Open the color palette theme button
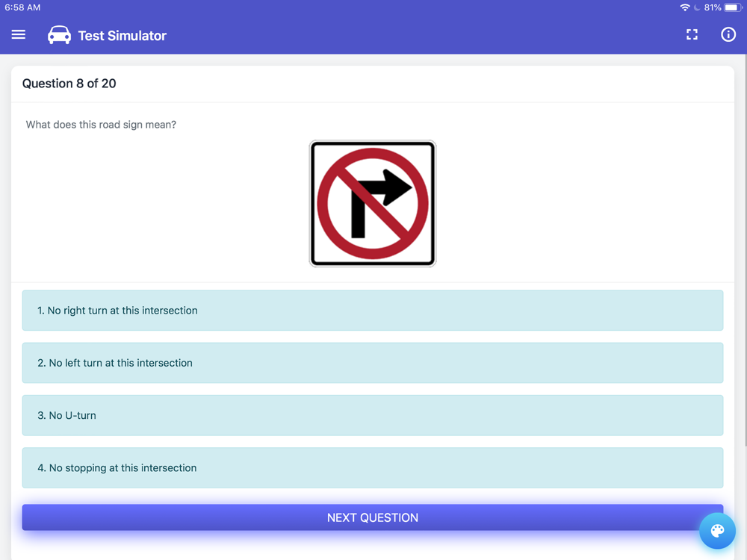 point(717,530)
